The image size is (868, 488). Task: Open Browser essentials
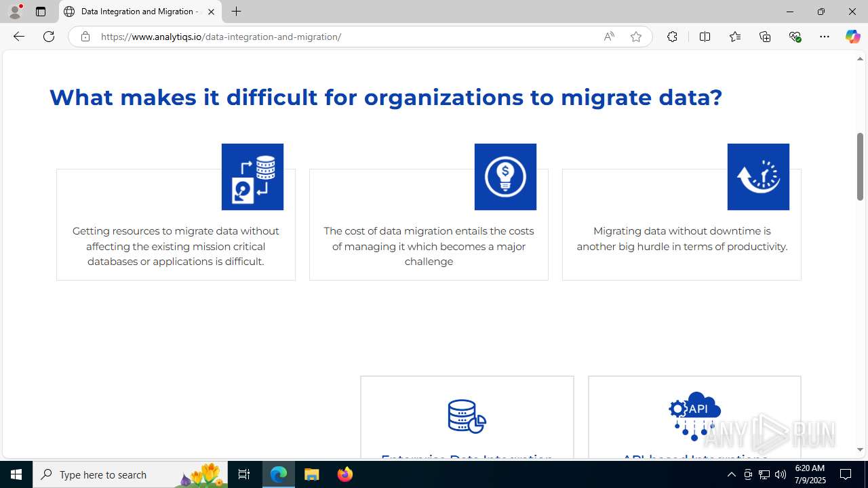795,37
